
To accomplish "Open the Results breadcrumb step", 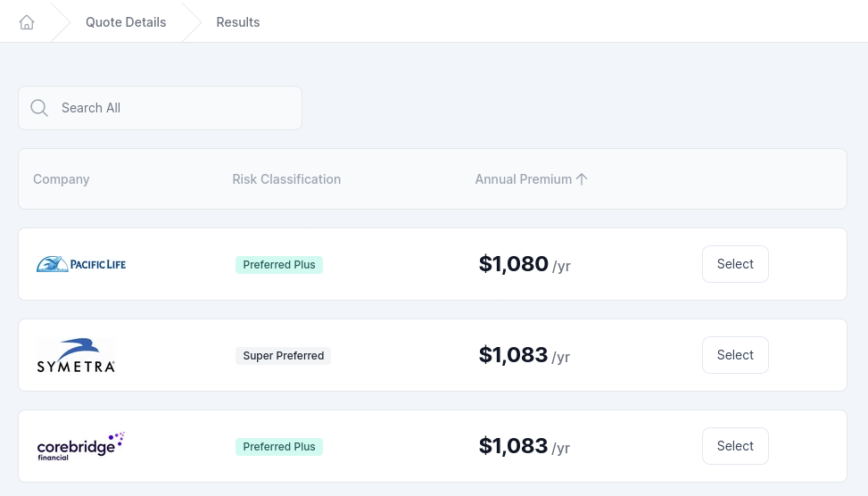I will 238,22.
